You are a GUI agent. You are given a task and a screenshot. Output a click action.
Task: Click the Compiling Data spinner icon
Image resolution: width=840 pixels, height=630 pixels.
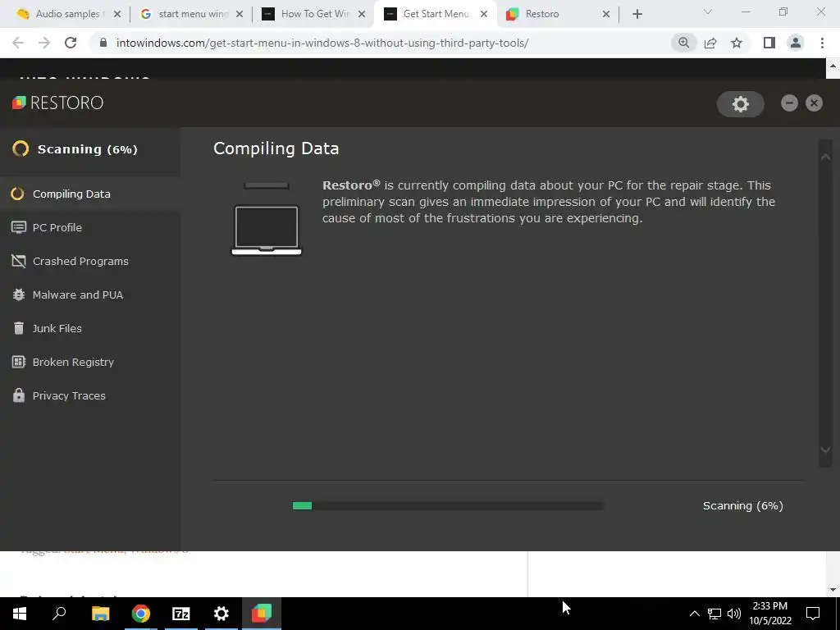17,194
